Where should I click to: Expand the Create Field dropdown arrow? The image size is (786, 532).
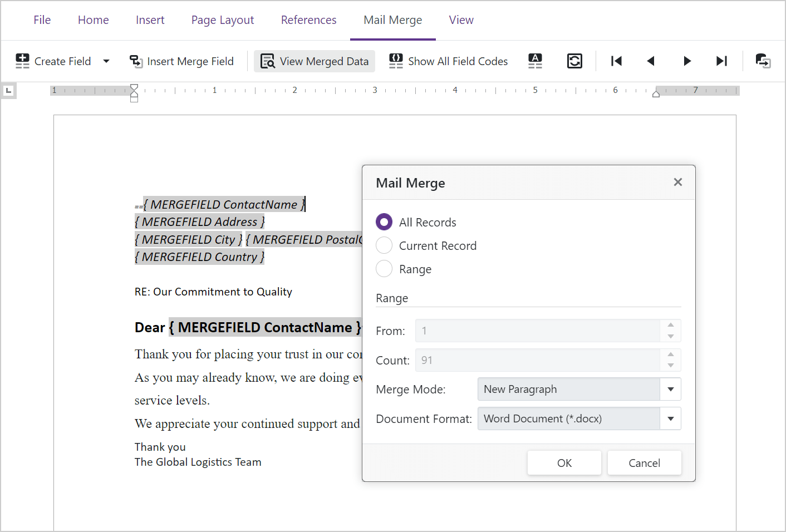coord(106,61)
